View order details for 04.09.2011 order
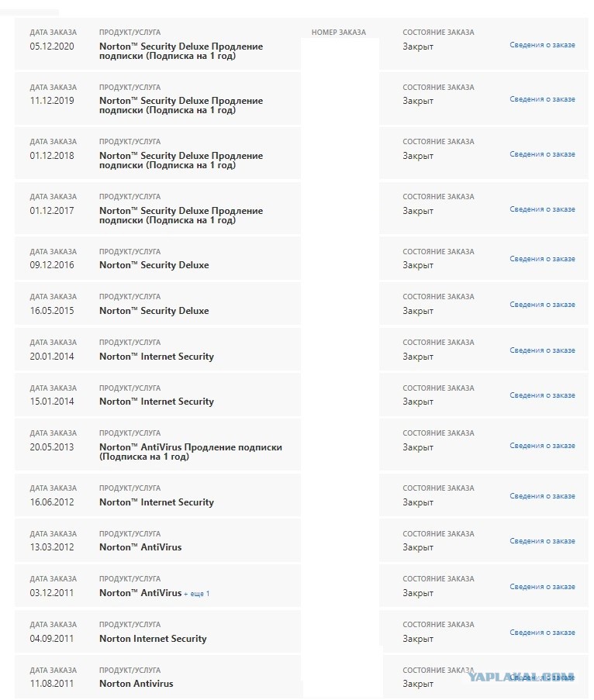The image size is (594, 700). click(x=542, y=633)
